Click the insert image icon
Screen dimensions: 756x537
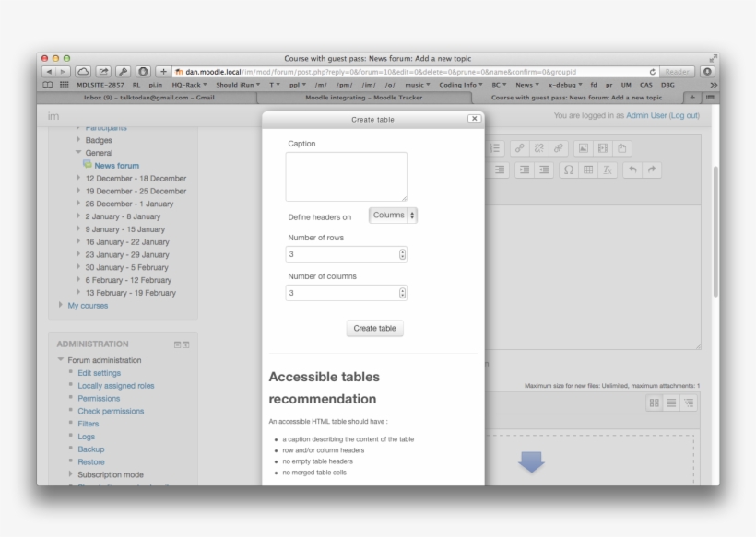point(584,148)
